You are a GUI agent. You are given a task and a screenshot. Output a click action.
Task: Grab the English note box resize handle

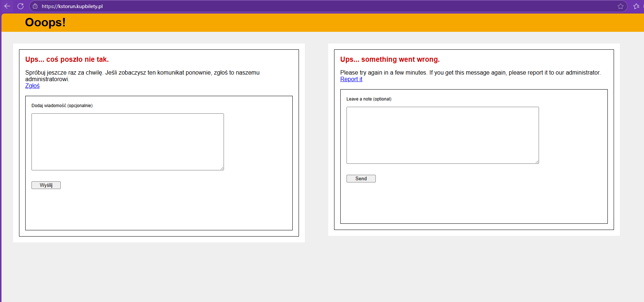click(x=537, y=162)
